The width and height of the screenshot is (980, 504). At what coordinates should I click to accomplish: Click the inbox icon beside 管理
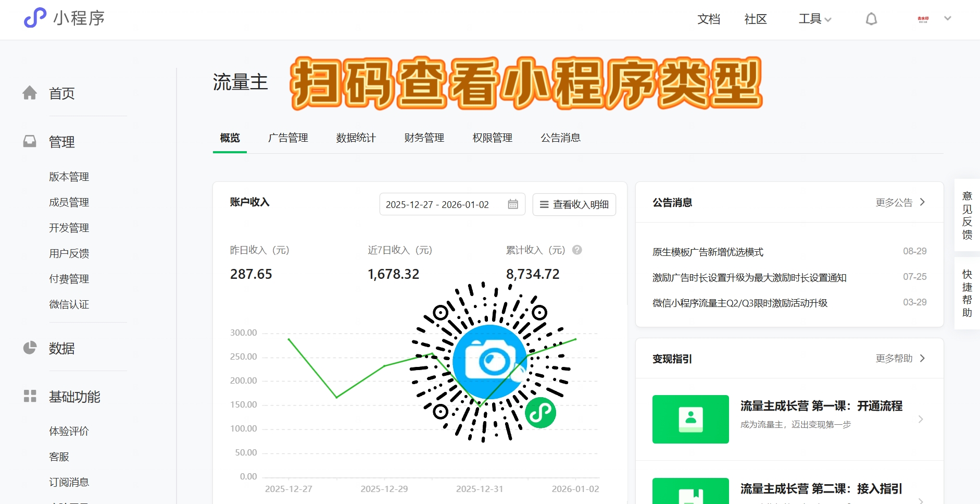(x=30, y=141)
